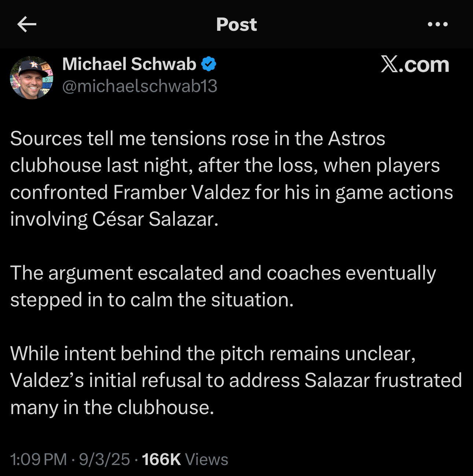This screenshot has height=476, width=473.
Task: Tap the name Framber Valdez in post
Action: point(181,192)
